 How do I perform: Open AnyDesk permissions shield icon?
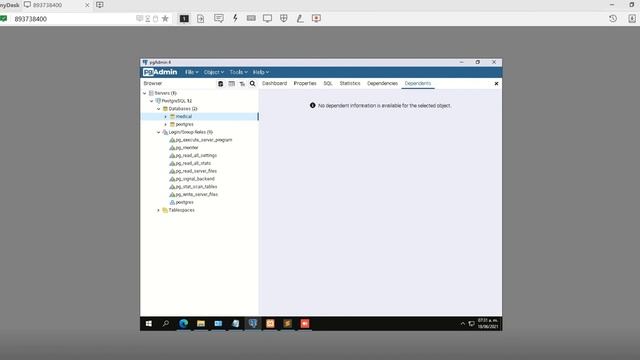284,18
